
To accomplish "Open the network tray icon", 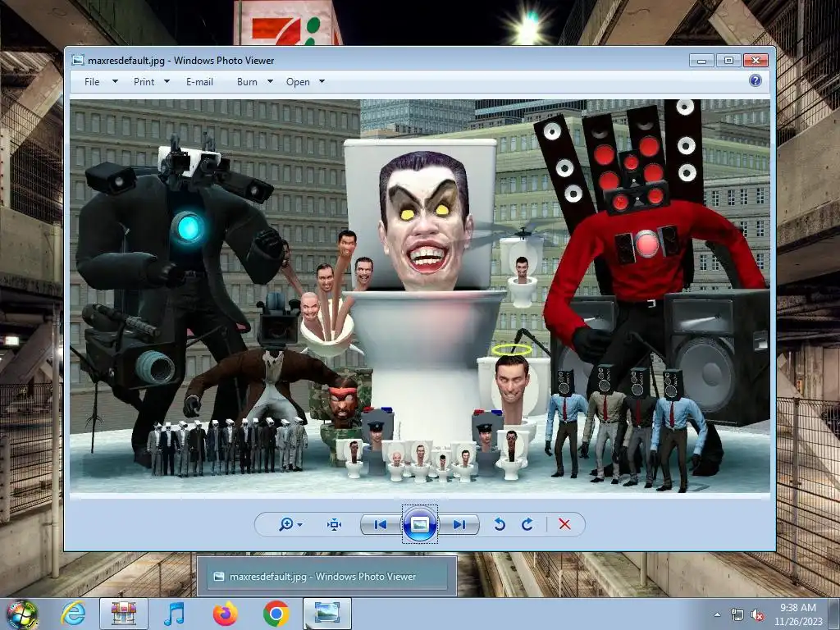I will coord(737,615).
